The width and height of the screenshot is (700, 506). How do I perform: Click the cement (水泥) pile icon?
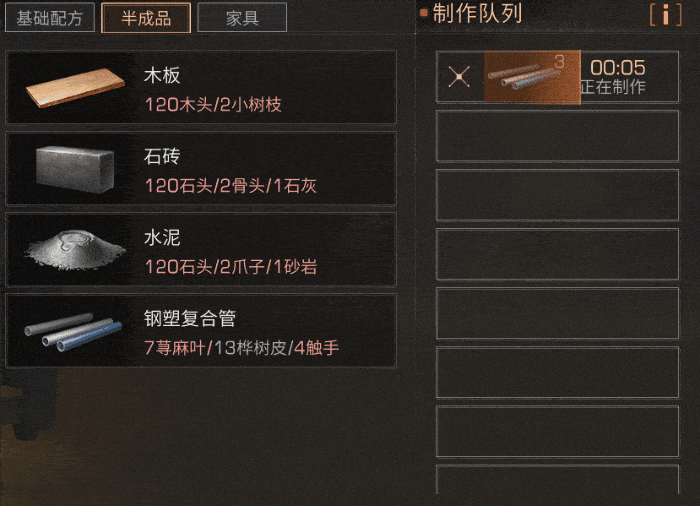75,250
